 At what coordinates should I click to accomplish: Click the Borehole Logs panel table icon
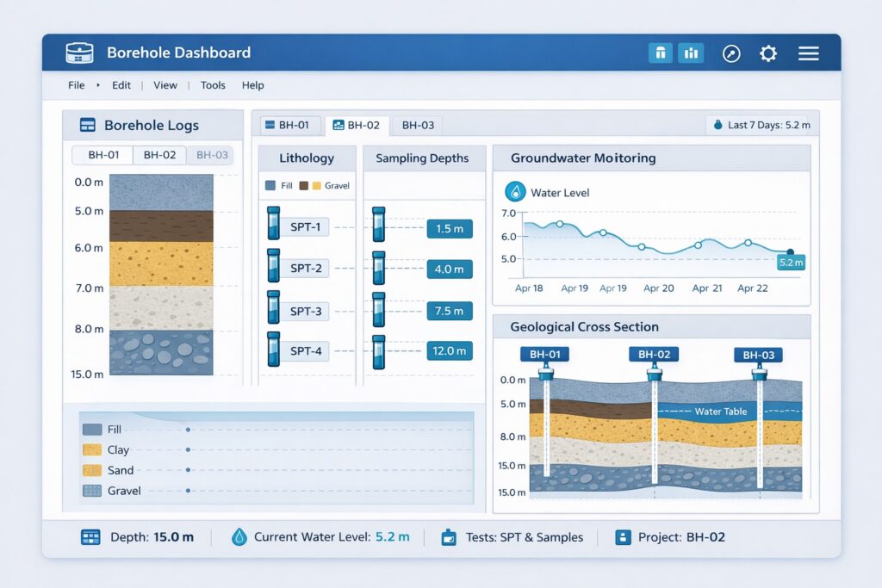88,125
